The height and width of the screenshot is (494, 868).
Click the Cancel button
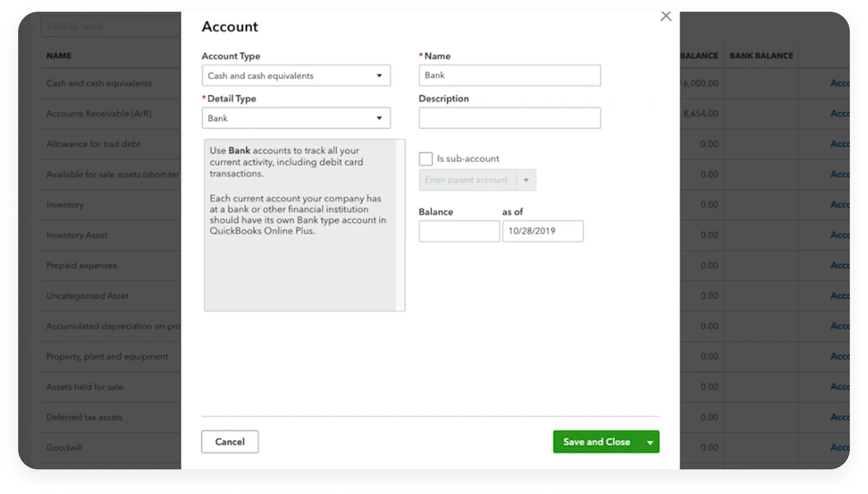tap(230, 441)
